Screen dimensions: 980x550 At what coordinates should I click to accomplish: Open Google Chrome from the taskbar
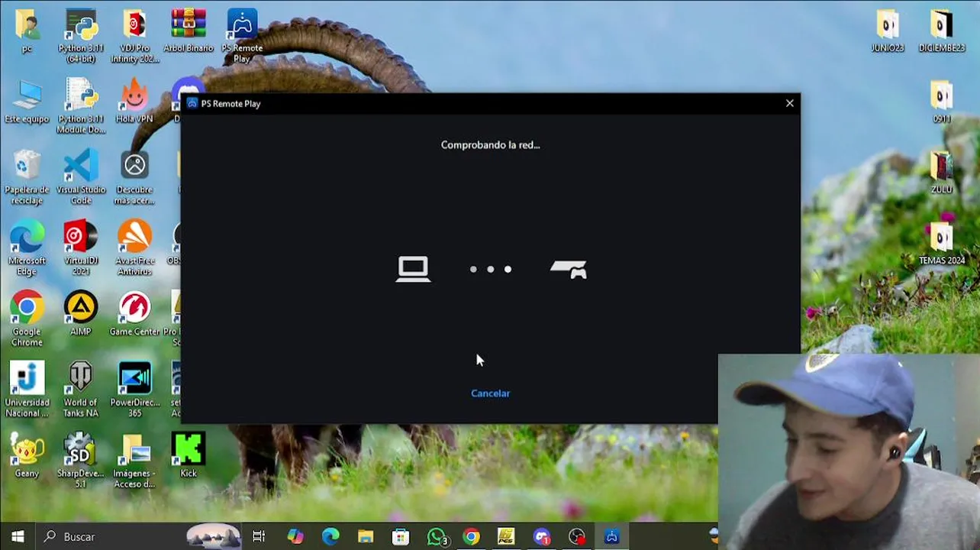tap(471, 536)
